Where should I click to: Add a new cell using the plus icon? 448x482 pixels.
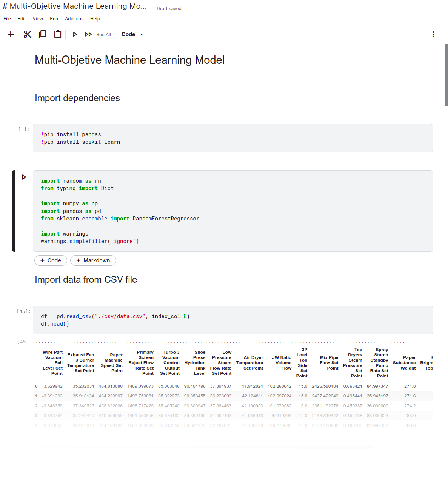[x=11, y=34]
